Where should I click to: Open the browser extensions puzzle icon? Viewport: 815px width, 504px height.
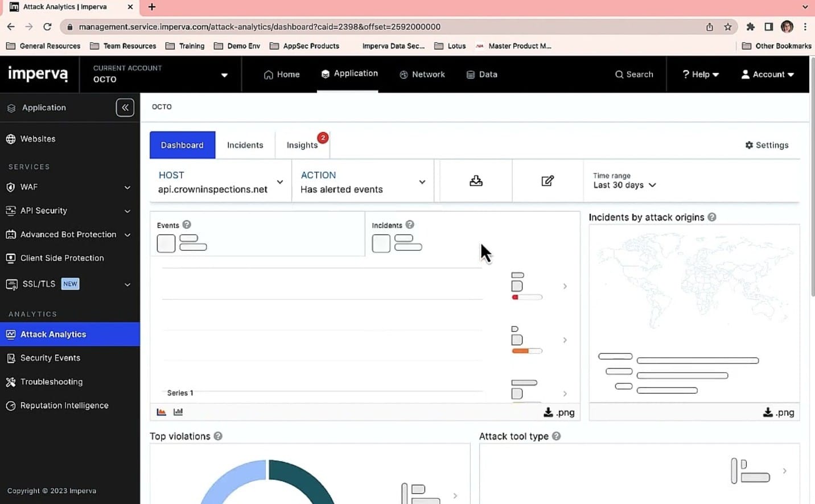751,27
